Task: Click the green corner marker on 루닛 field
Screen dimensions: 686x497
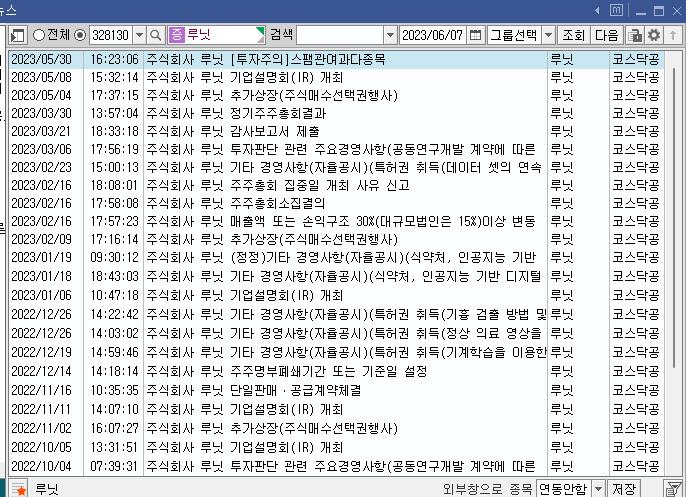Action: 260,31
